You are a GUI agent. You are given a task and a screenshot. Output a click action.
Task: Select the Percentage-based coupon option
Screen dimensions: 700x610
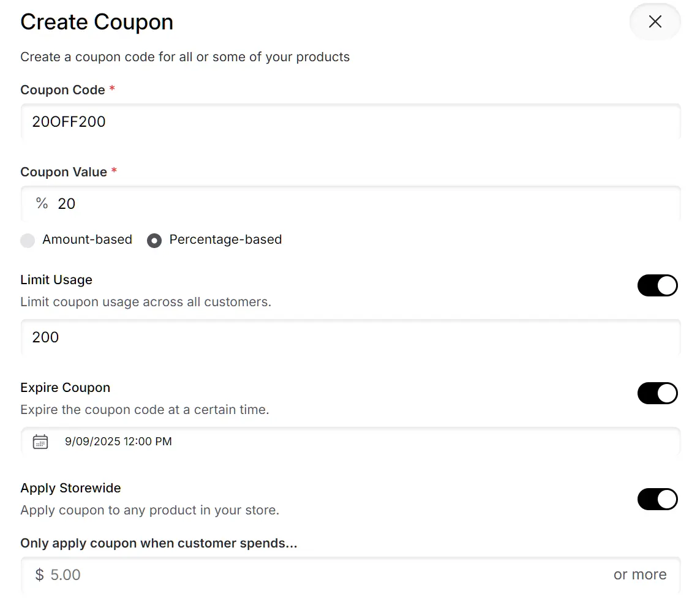(154, 240)
